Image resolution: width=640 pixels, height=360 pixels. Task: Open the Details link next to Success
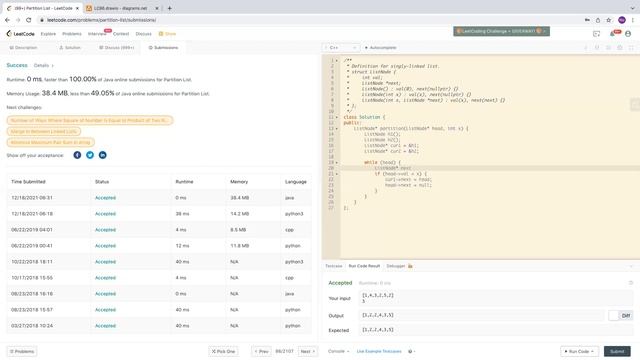tap(43, 66)
